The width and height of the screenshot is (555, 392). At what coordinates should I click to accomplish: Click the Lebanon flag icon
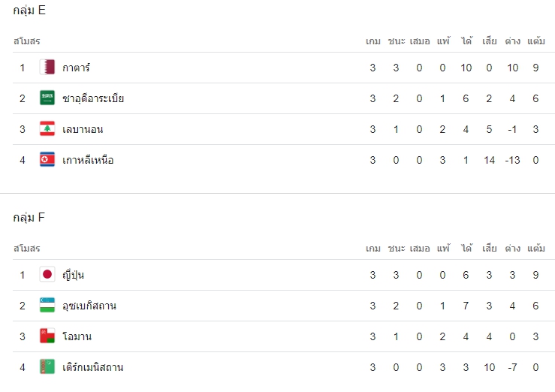[x=47, y=128]
